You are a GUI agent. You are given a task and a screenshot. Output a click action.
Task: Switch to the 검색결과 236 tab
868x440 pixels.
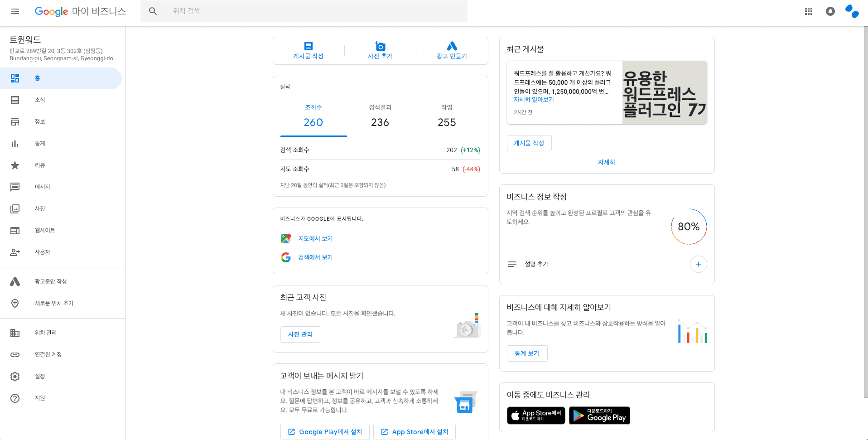tap(380, 117)
